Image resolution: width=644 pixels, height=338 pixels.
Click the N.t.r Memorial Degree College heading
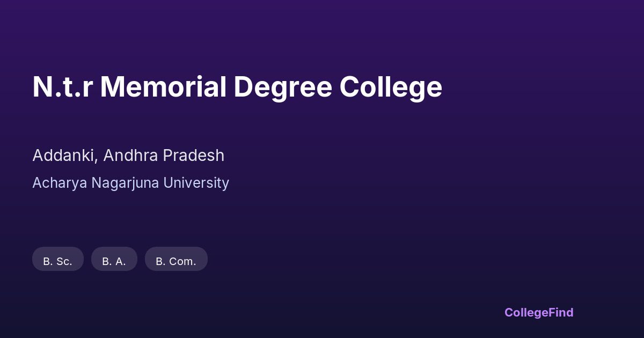(237, 87)
